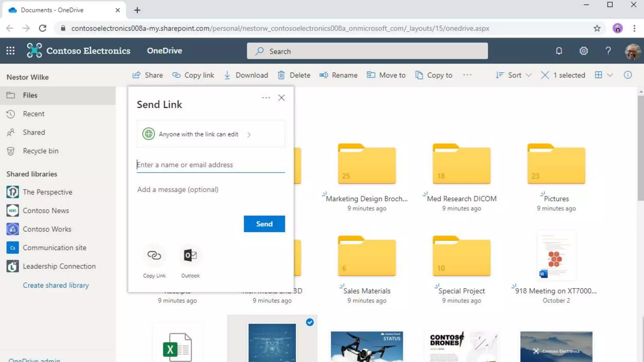Open Recent in the left navigation
644x362 pixels.
click(x=34, y=114)
